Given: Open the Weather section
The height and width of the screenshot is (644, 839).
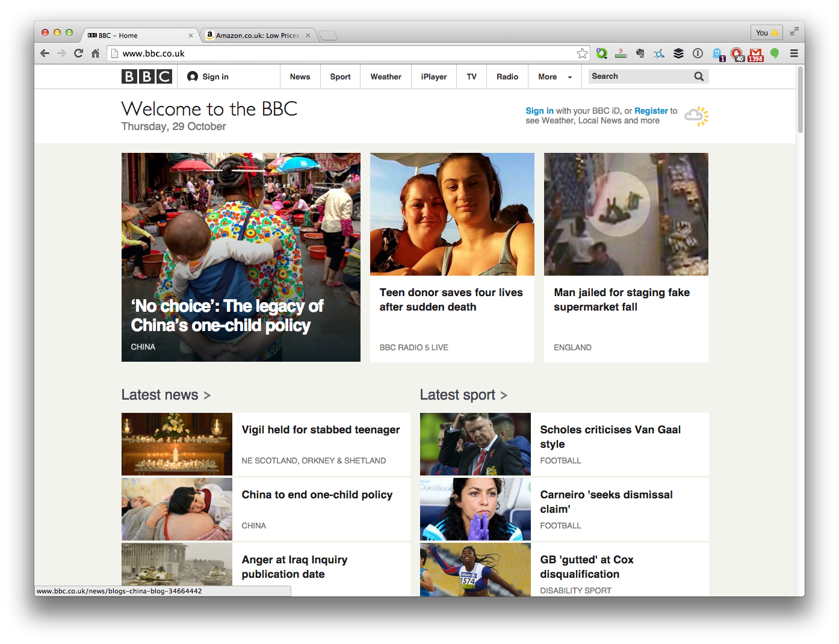Looking at the screenshot, I should tap(386, 76).
